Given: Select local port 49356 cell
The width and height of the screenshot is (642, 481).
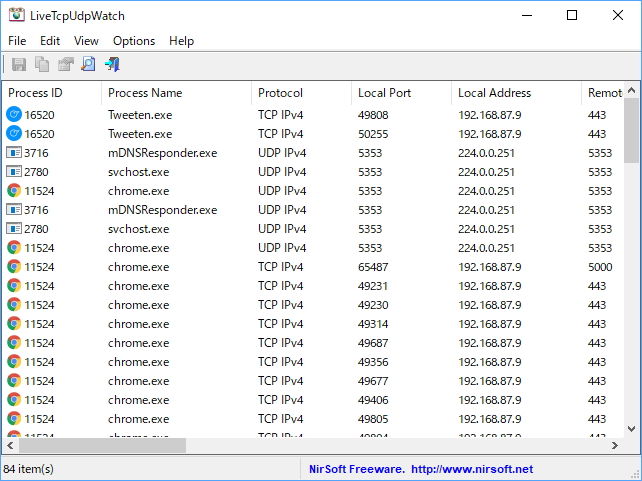Looking at the screenshot, I should tap(373, 362).
